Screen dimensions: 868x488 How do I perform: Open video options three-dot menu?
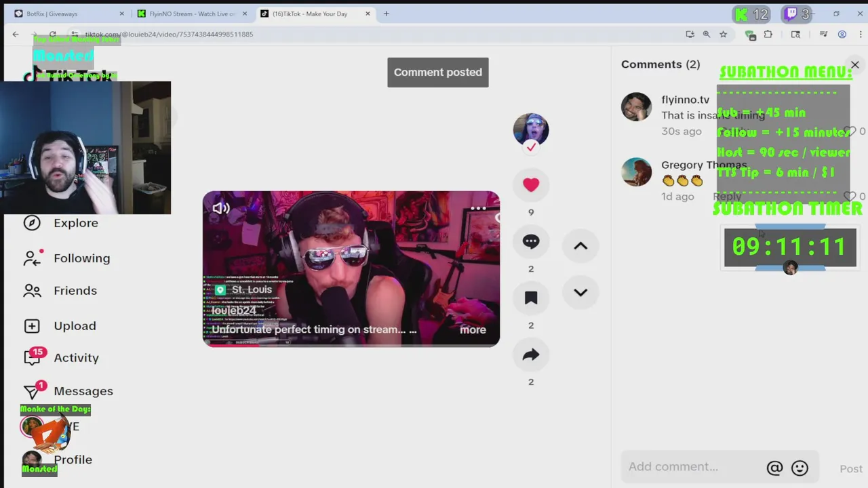pos(478,209)
